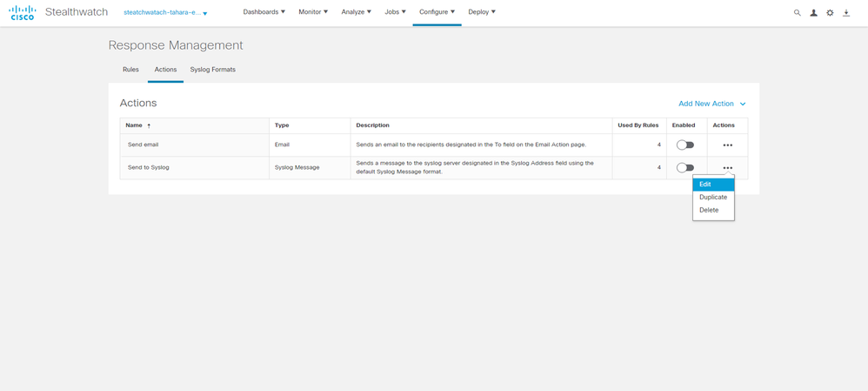Choose Edit from the context menu
868x391 pixels.
tap(713, 184)
